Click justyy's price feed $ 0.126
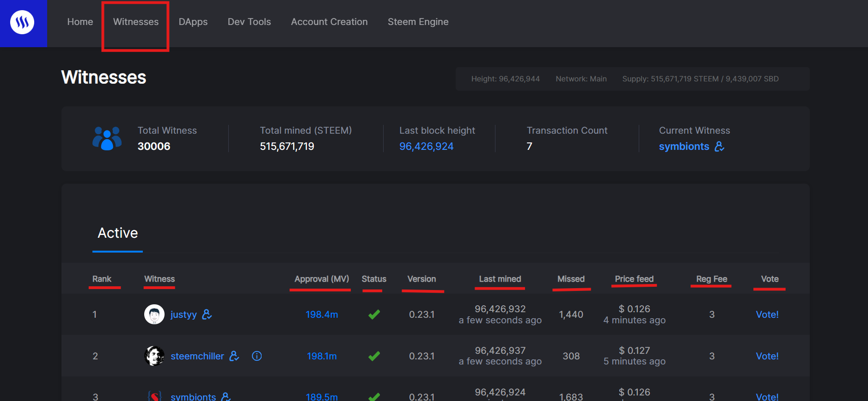Image resolution: width=868 pixels, height=401 pixels. [634, 309]
